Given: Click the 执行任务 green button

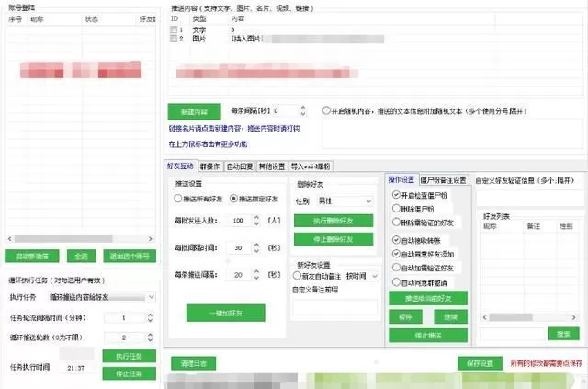Looking at the screenshot, I should [130, 356].
